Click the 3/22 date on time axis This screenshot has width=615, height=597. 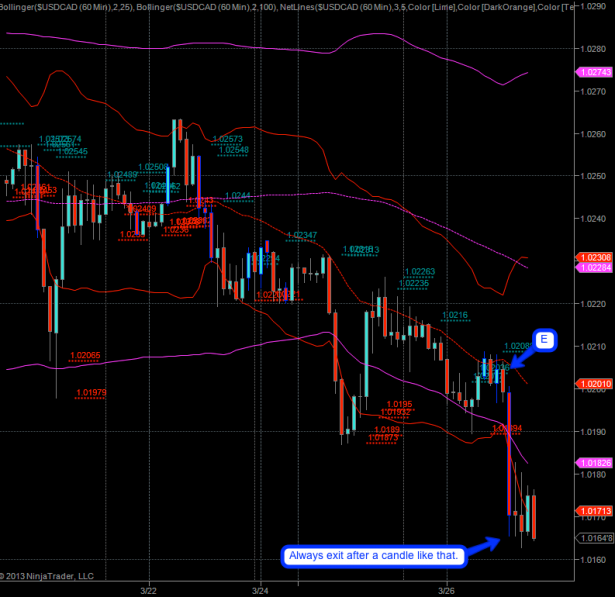click(x=149, y=590)
